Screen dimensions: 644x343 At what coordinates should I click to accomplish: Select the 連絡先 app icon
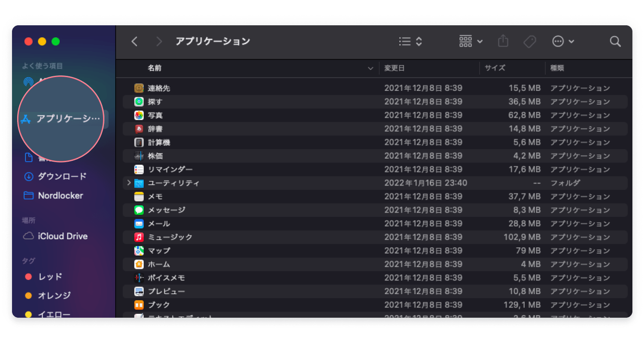click(139, 88)
